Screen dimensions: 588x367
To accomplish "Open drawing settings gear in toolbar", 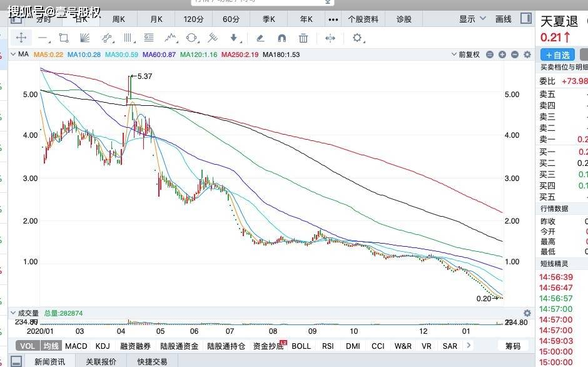I will click(357, 38).
